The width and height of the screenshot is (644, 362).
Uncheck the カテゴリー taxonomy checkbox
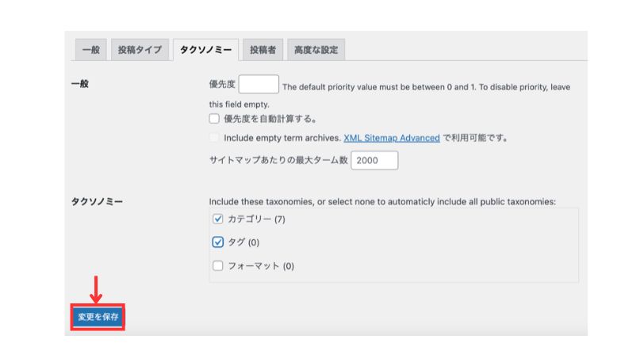[x=218, y=219]
